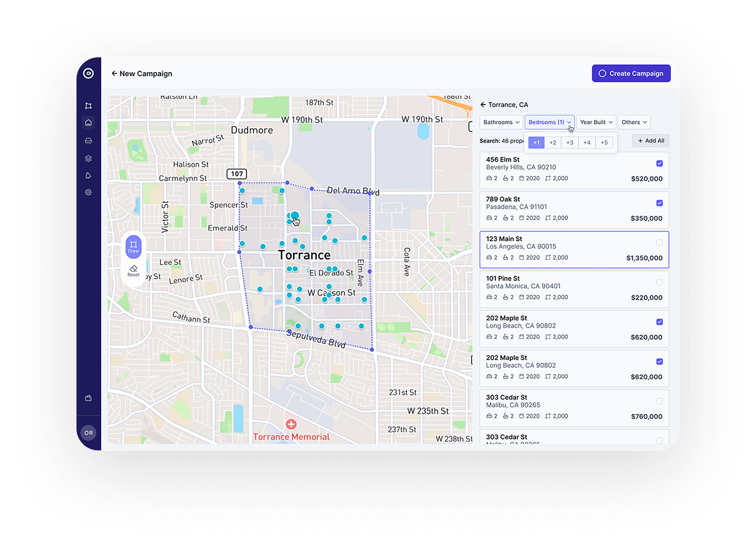
Task: Click Malibu, CA 90265 address line
Action: click(513, 405)
